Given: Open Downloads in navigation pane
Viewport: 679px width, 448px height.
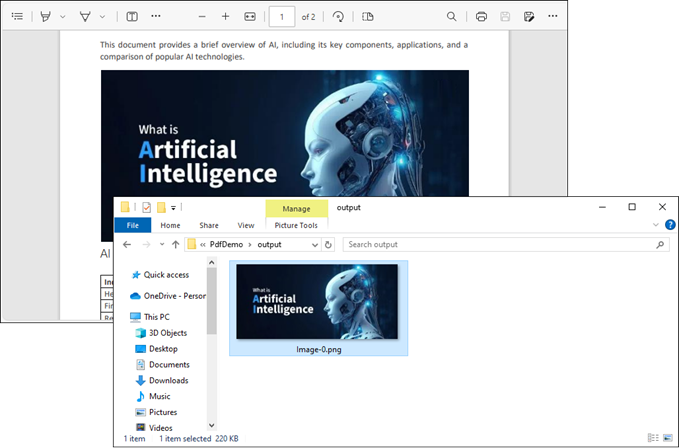Looking at the screenshot, I should (162, 380).
